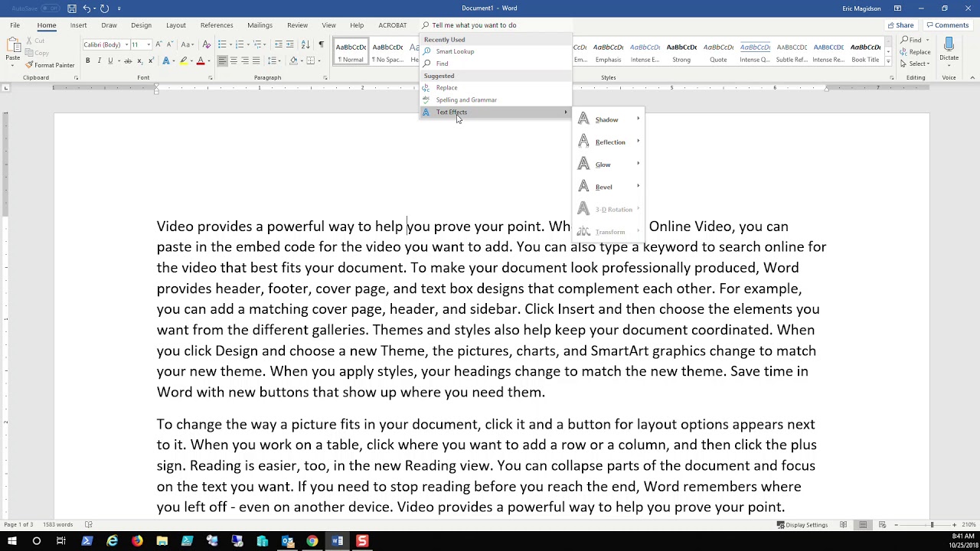This screenshot has width=980, height=551.
Task: Select Bevel in Text Effects submenu
Action: 609,187
